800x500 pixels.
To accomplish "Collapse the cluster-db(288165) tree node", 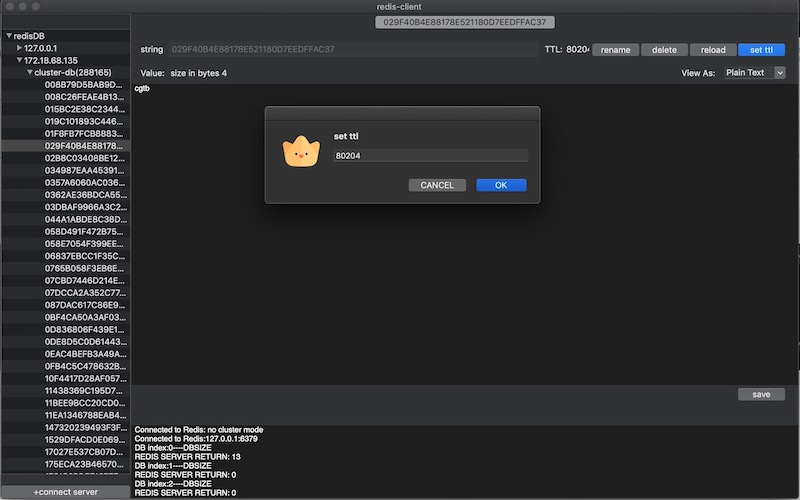I will [30, 73].
